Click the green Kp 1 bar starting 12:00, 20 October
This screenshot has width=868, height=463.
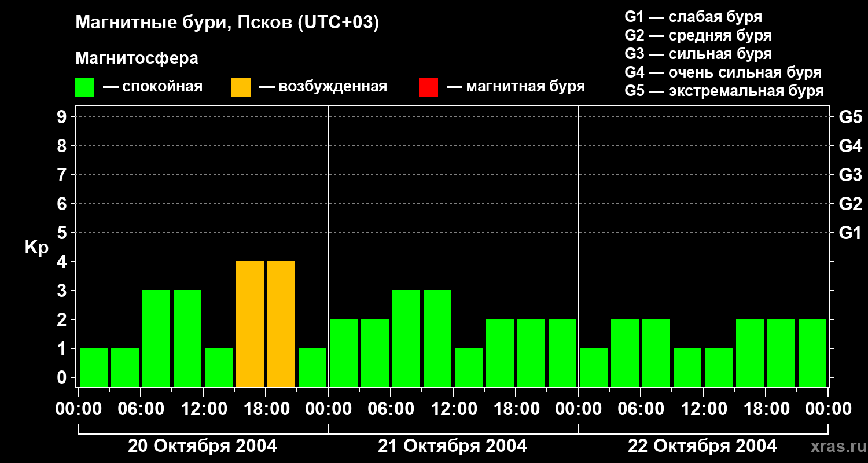[x=219, y=367]
